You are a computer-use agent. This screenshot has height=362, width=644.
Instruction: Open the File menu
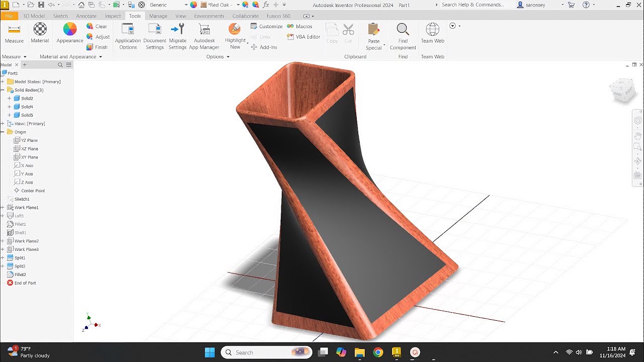pos(9,16)
